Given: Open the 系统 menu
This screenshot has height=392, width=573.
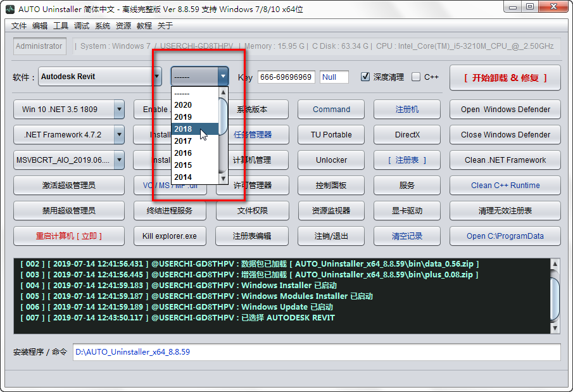Looking at the screenshot, I should [103, 25].
